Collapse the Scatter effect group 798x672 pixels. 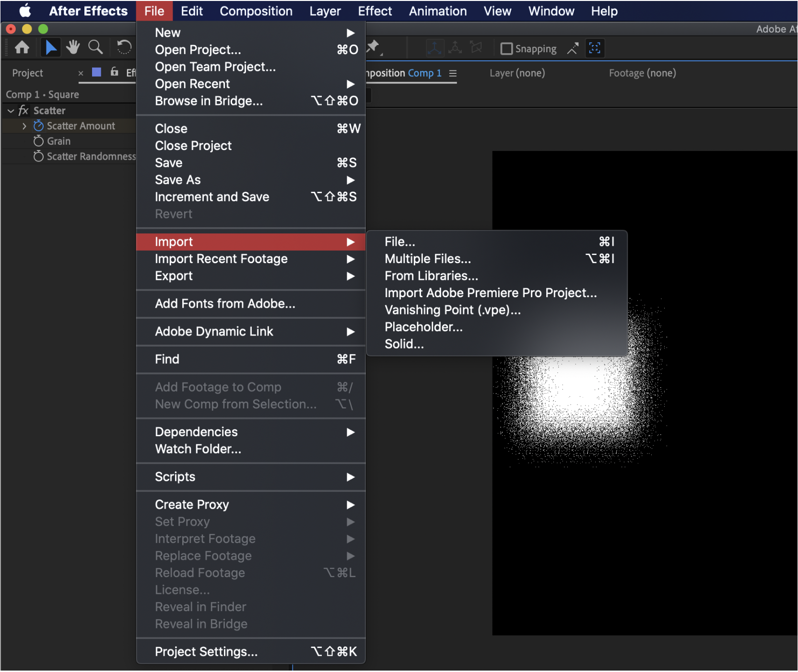pos(11,111)
